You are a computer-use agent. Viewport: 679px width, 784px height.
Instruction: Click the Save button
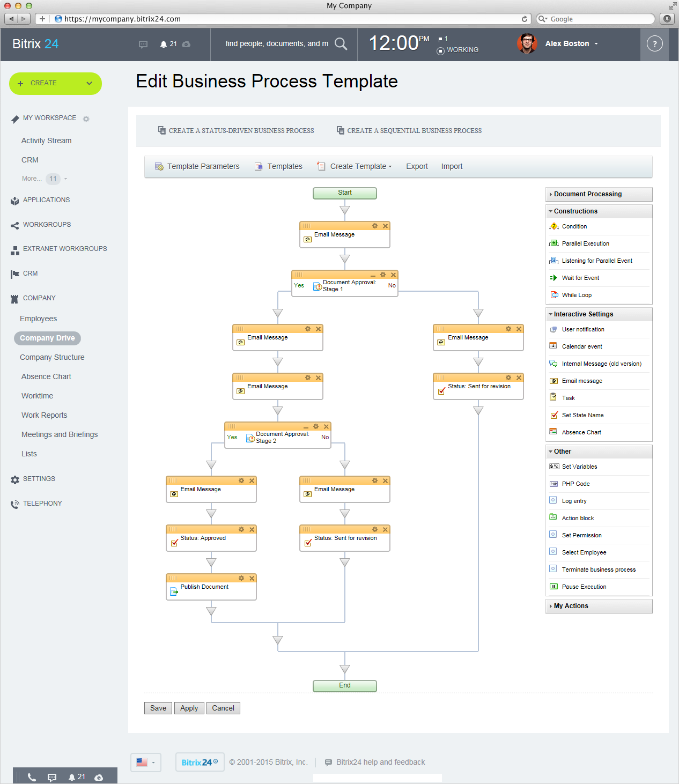point(158,708)
